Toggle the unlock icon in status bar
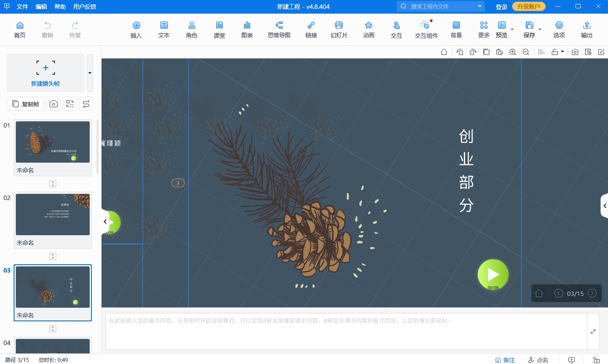This screenshot has height=364, width=608. 597,360
